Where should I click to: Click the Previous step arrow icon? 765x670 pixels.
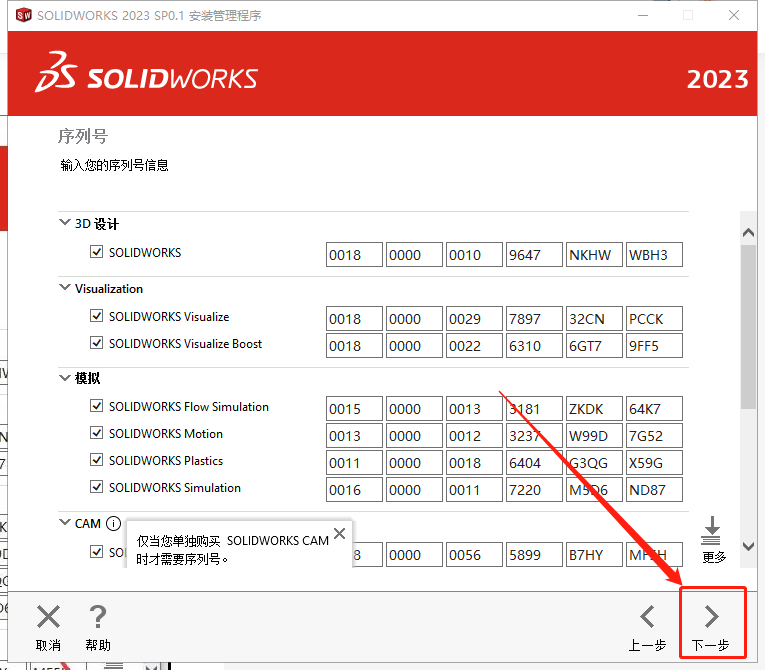[647, 616]
